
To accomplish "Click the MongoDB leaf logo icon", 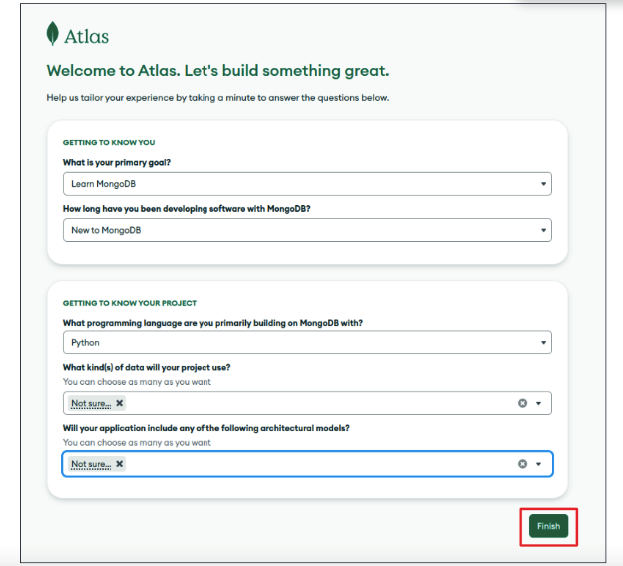I will (52, 34).
